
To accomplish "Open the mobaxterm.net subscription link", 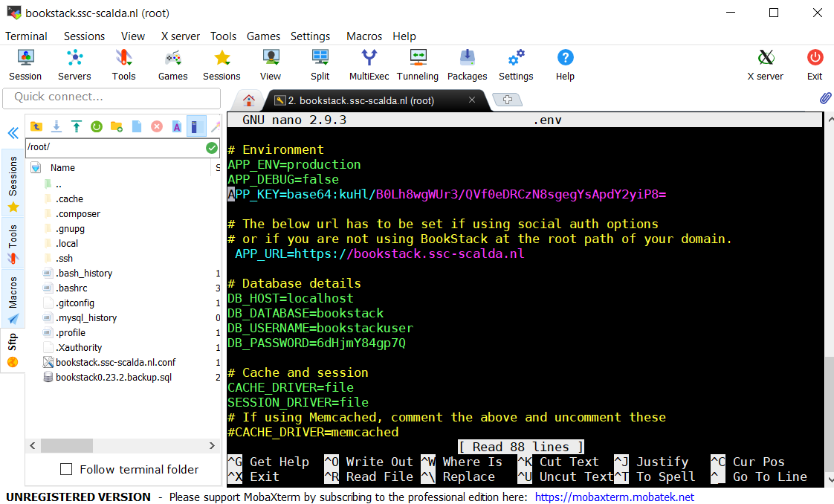I will [x=615, y=497].
